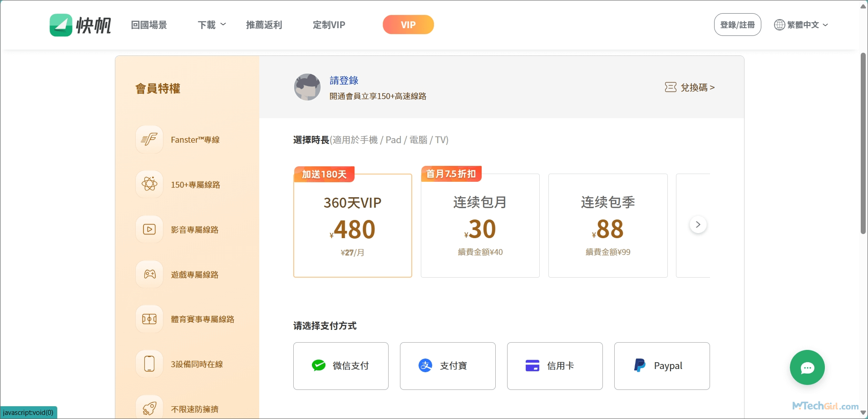Select the 连续包季 quarterly plan
This screenshot has width=868, height=419.
click(x=607, y=226)
